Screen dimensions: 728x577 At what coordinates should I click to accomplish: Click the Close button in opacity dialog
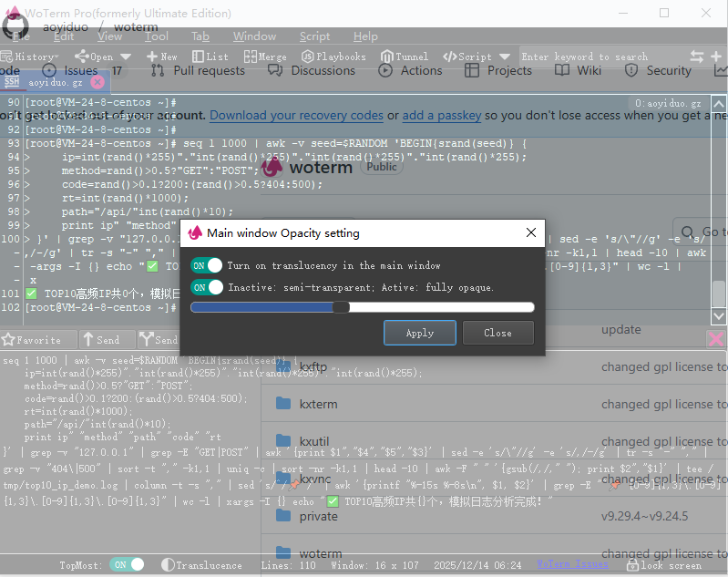(498, 333)
